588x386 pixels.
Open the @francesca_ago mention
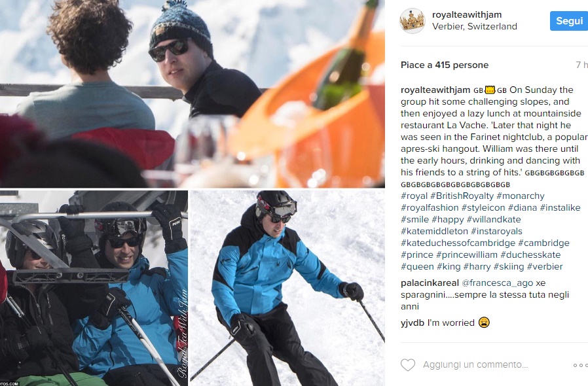pos(497,283)
